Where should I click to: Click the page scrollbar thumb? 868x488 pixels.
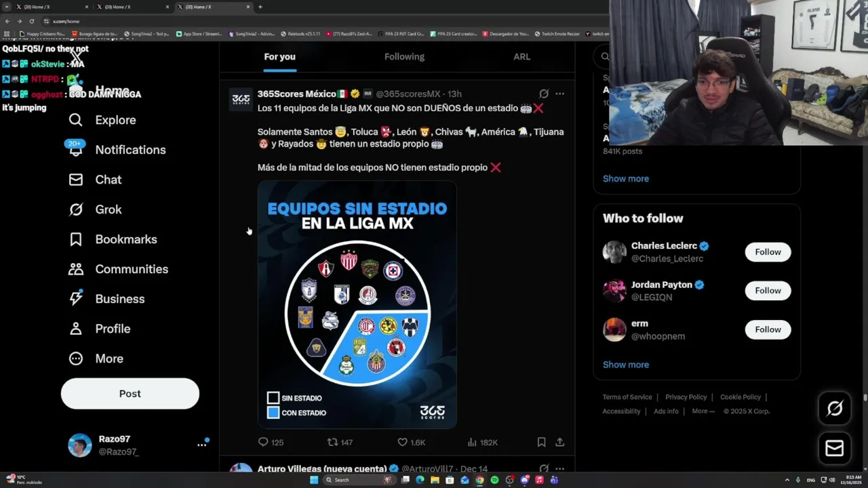865,397
